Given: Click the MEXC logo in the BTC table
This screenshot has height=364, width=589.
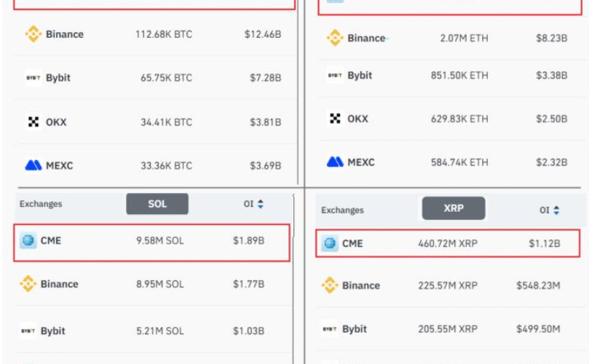Looking at the screenshot, I should pyautogui.click(x=33, y=165).
